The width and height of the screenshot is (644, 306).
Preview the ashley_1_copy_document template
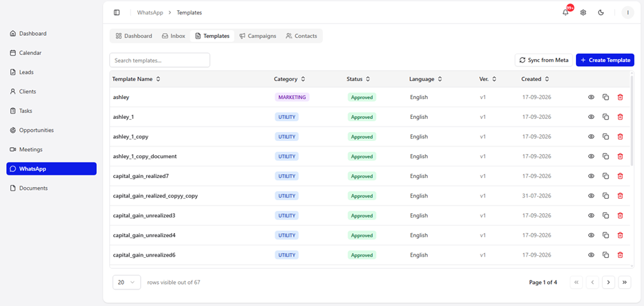coord(591,156)
